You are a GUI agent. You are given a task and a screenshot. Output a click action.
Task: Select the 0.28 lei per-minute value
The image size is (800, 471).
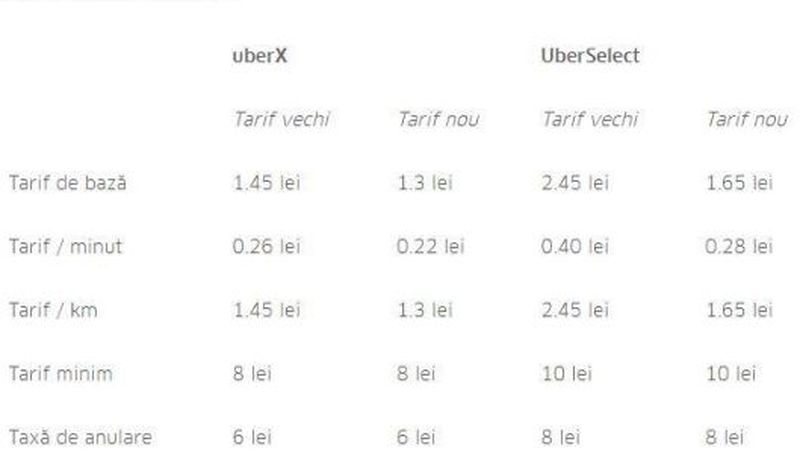point(739,246)
